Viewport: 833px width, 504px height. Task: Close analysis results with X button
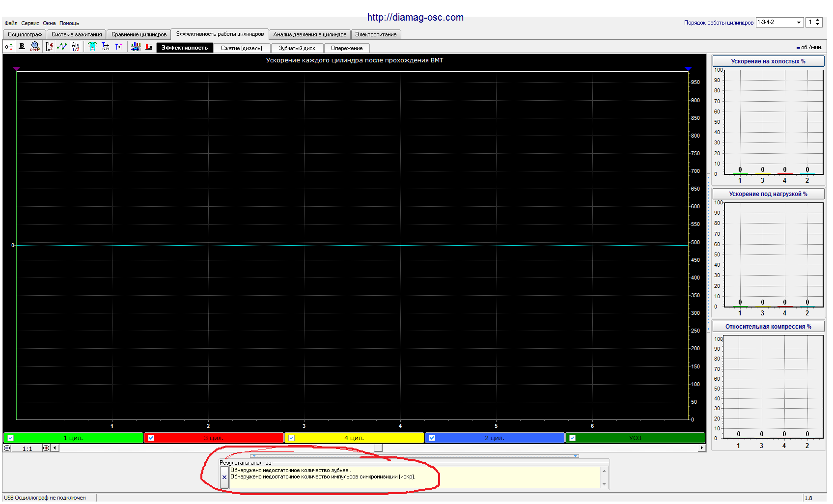(224, 477)
